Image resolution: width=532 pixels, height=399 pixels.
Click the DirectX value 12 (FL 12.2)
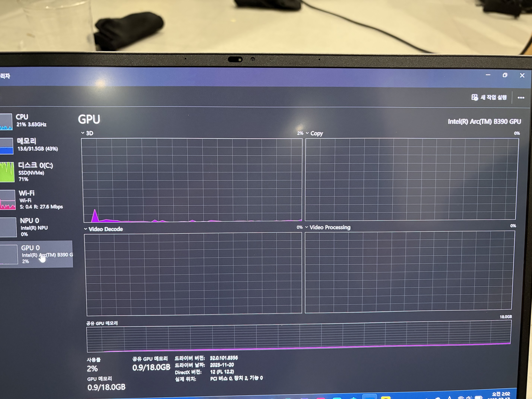[222, 372]
